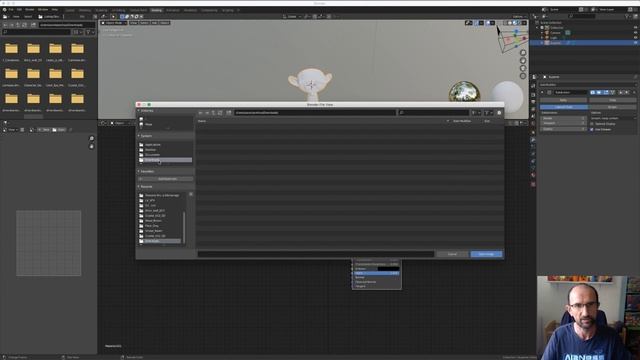Viewport: 640px width, 360px height.
Task: Clear the Recents list with the X icon
Action: tap(191, 195)
